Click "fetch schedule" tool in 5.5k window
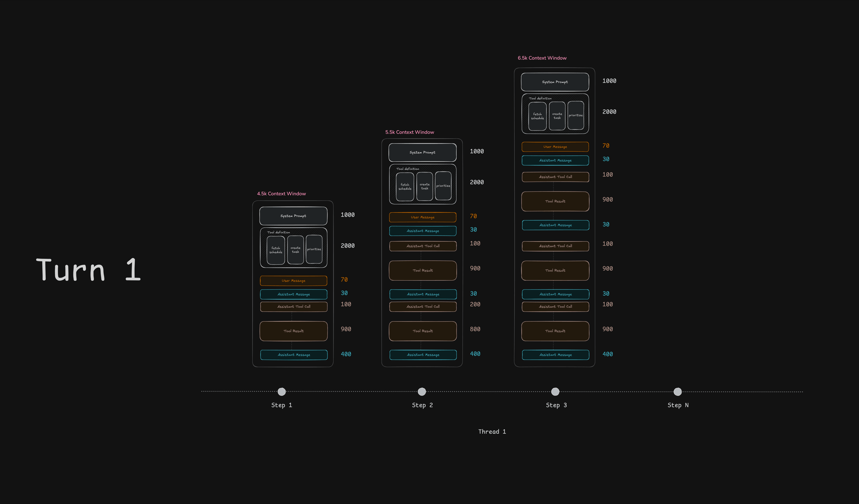 [x=405, y=186]
